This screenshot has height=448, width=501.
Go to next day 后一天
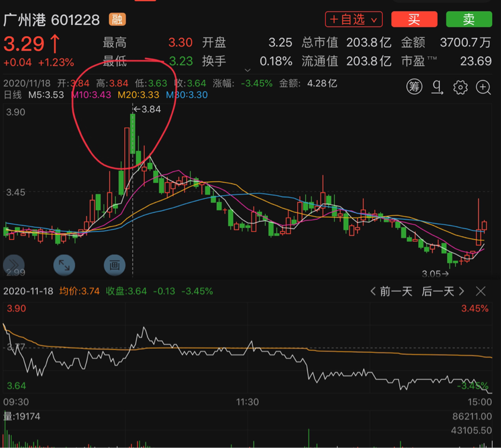pyautogui.click(x=443, y=291)
